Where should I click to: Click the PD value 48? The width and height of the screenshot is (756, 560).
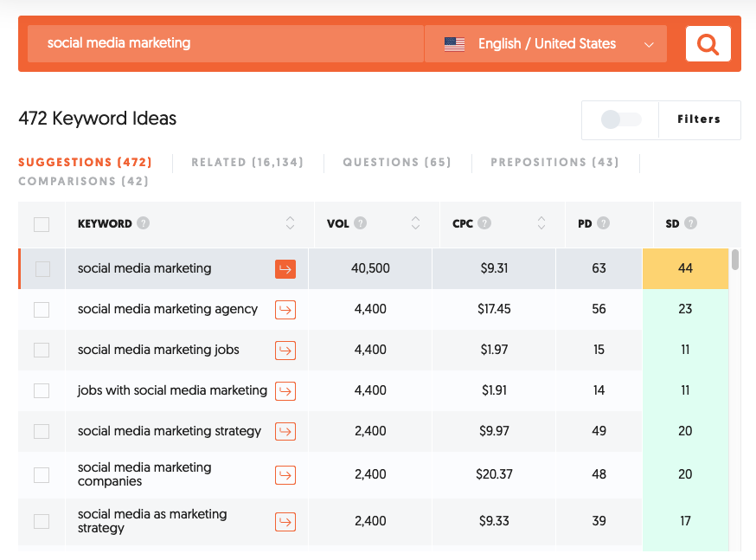coord(599,474)
